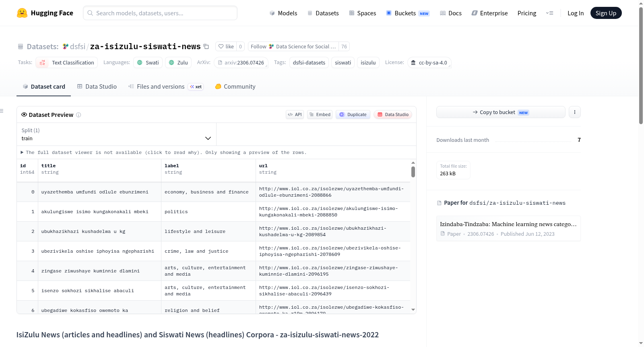Expand the Split train dropdown
The image size is (644, 347).
117,134
